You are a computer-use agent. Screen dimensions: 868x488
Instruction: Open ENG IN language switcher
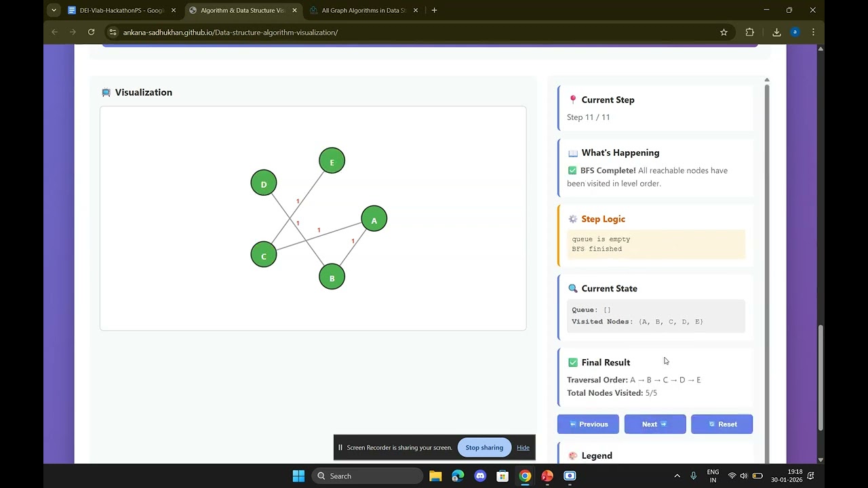[713, 476]
